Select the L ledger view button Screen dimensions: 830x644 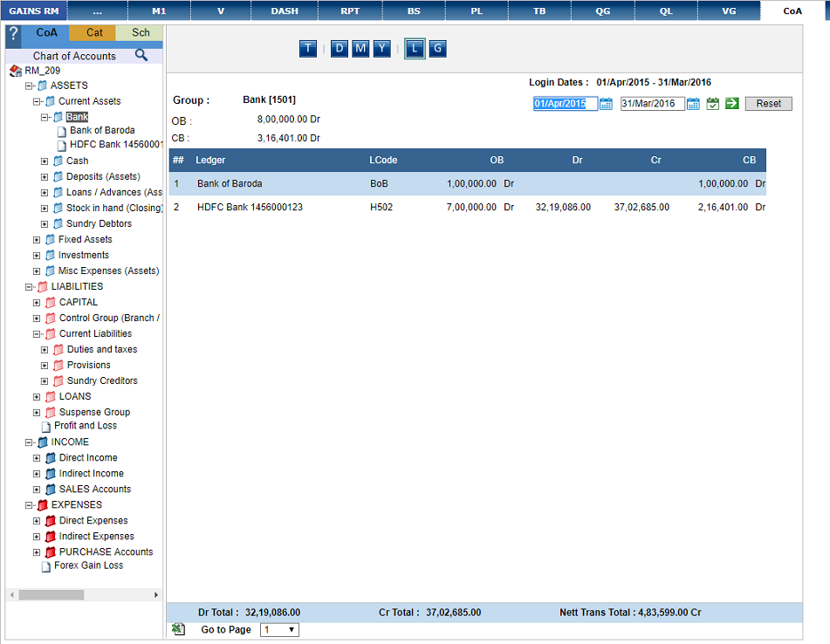(415, 49)
